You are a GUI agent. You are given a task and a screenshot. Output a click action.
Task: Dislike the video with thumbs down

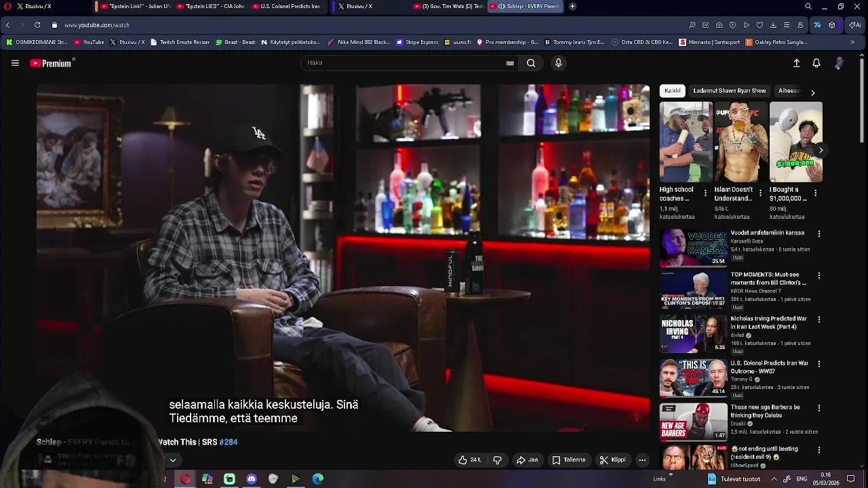click(x=497, y=460)
